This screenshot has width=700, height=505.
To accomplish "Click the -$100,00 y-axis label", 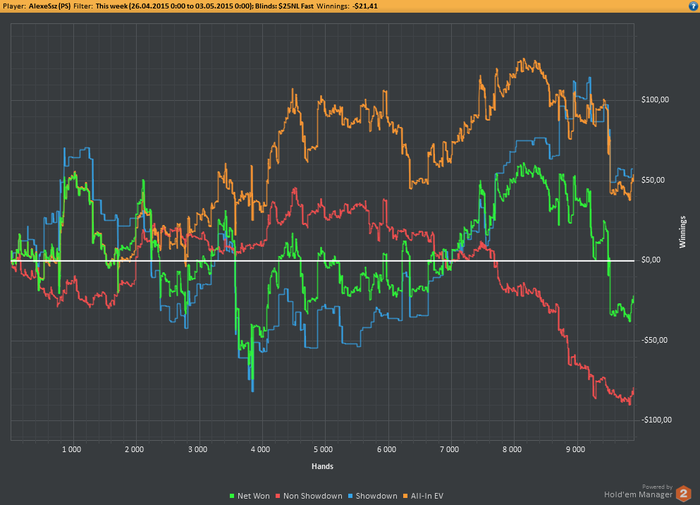I will point(656,420).
